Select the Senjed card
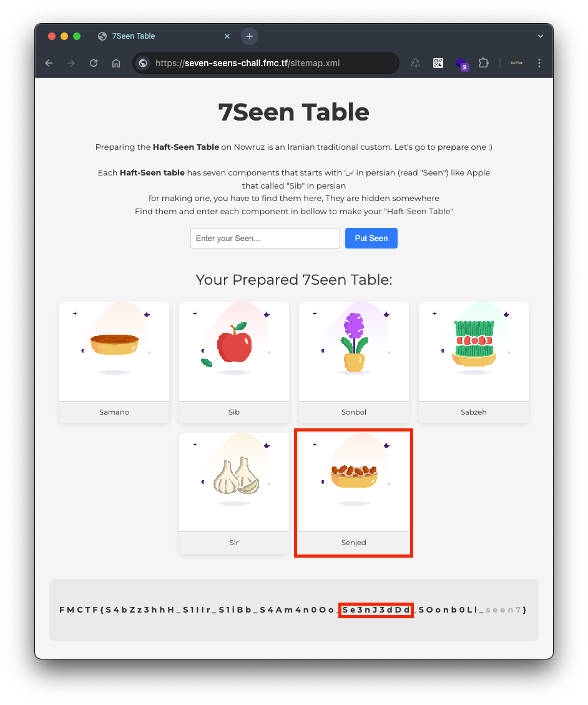588x705 pixels. 354,493
